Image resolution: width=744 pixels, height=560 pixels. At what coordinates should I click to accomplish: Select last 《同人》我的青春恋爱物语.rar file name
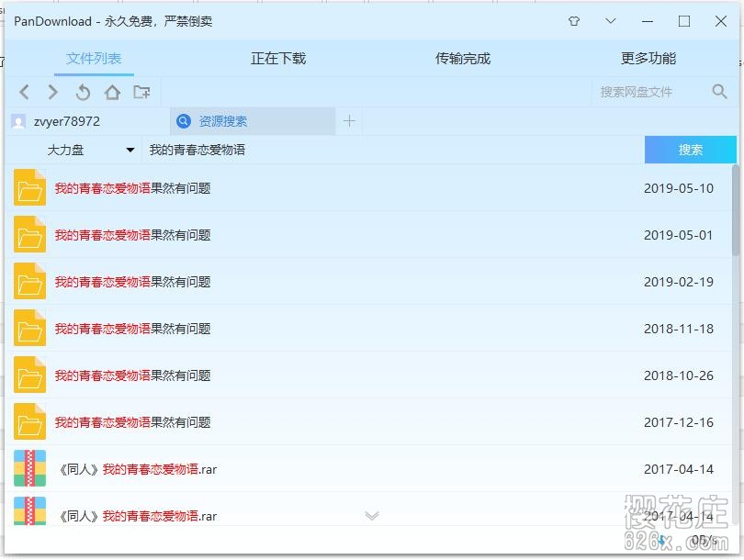tap(137, 516)
